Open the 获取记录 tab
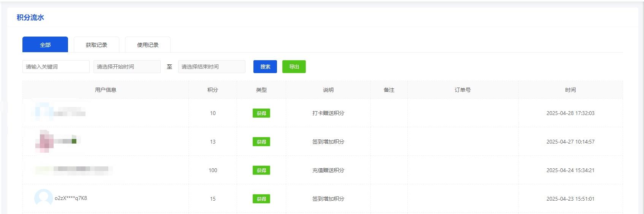This screenshot has width=644, height=214. (x=97, y=45)
